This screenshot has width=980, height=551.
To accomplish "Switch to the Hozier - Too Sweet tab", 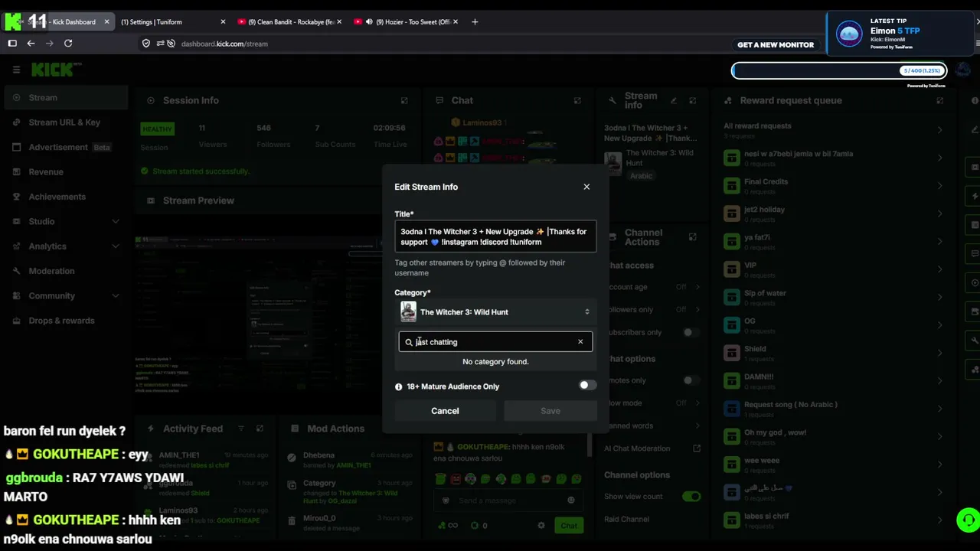I will point(406,21).
